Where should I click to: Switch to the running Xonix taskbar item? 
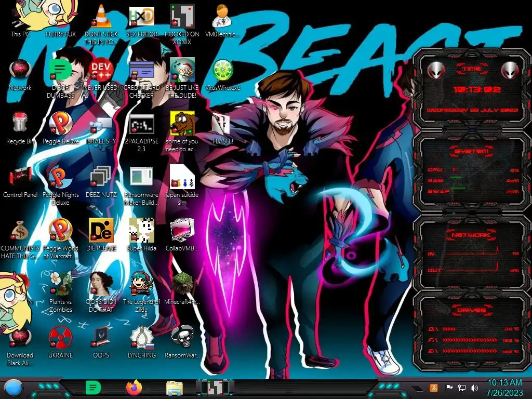(x=215, y=388)
